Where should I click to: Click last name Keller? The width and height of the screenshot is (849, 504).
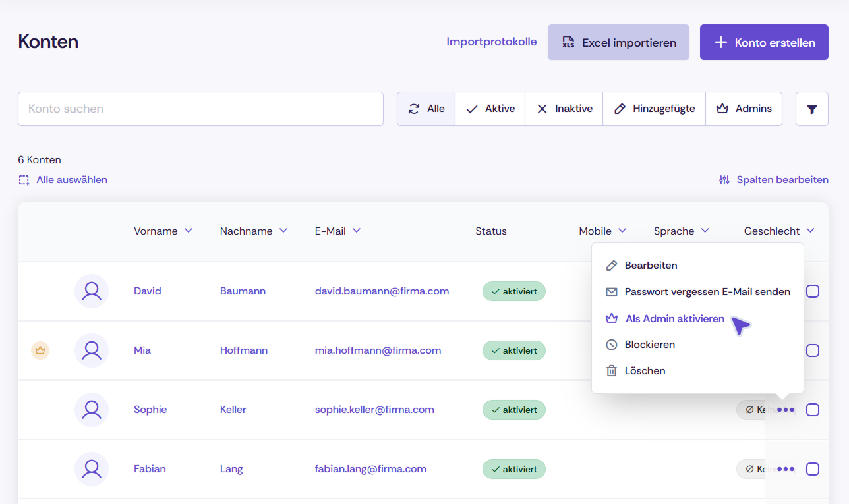233,410
